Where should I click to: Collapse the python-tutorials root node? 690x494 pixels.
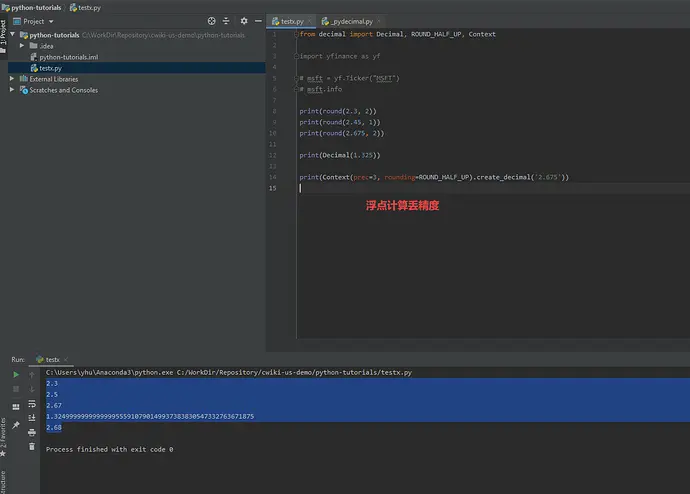[x=12, y=34]
